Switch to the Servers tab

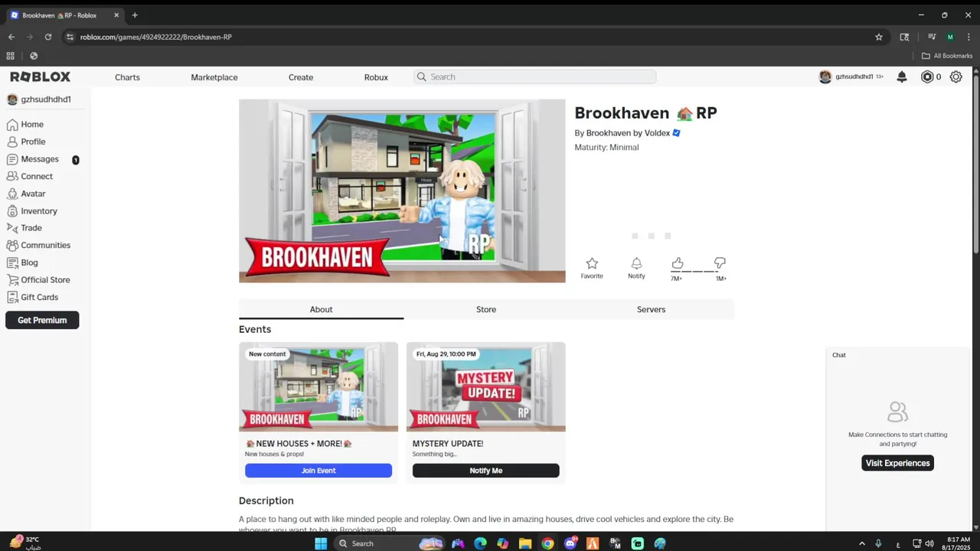pyautogui.click(x=651, y=309)
